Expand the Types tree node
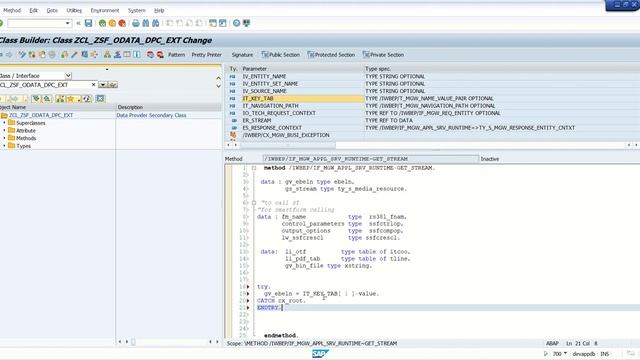This screenshot has height=360, width=640. (4, 146)
